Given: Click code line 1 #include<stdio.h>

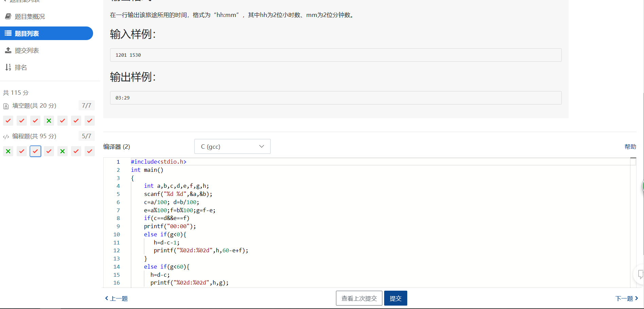Looking at the screenshot, I should (159, 162).
